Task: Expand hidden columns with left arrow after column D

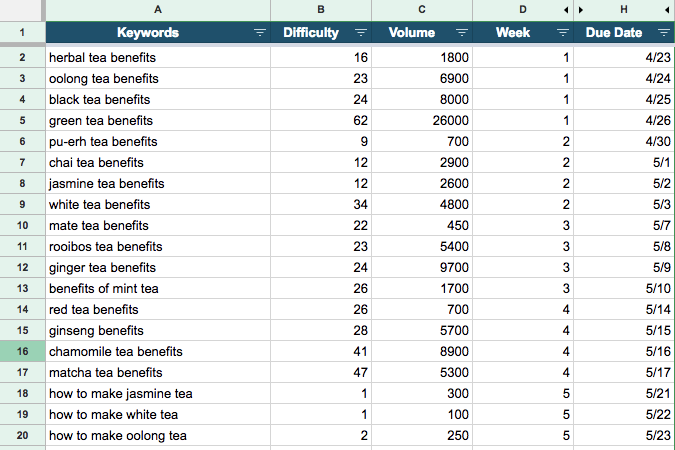Action: (x=566, y=10)
